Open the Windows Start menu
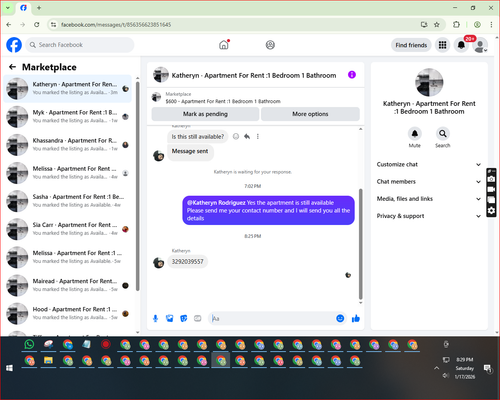Viewport: 500px width, 400px height. tap(9, 368)
